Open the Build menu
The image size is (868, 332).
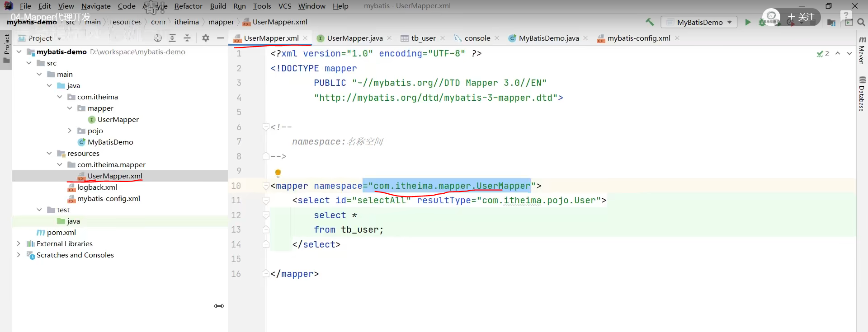point(218,6)
